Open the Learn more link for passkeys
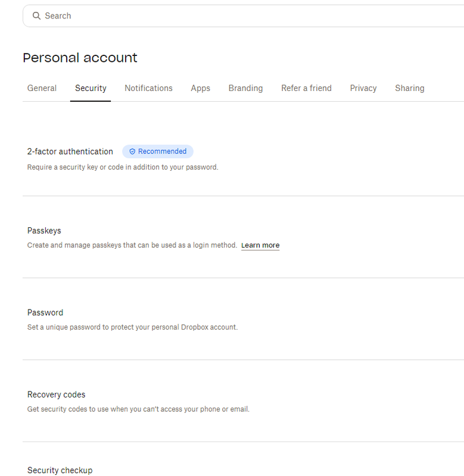Viewport: 464px width, 476px height. pyautogui.click(x=260, y=245)
